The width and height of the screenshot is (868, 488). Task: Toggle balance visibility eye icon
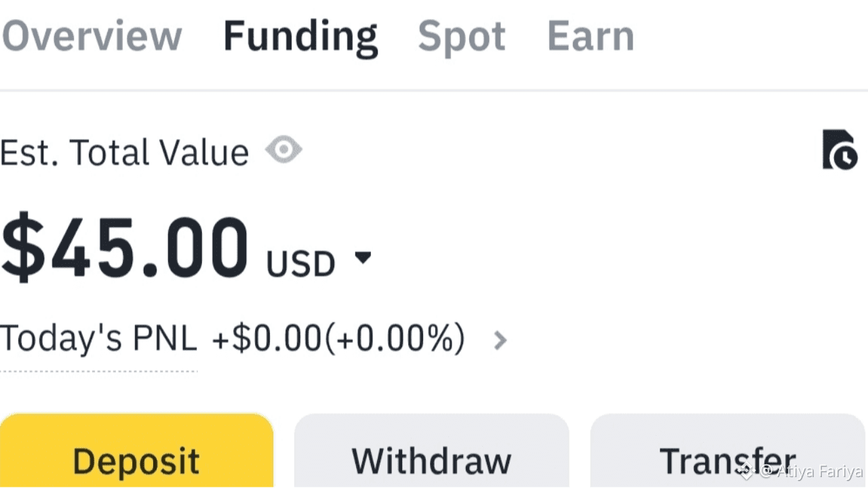pos(283,150)
